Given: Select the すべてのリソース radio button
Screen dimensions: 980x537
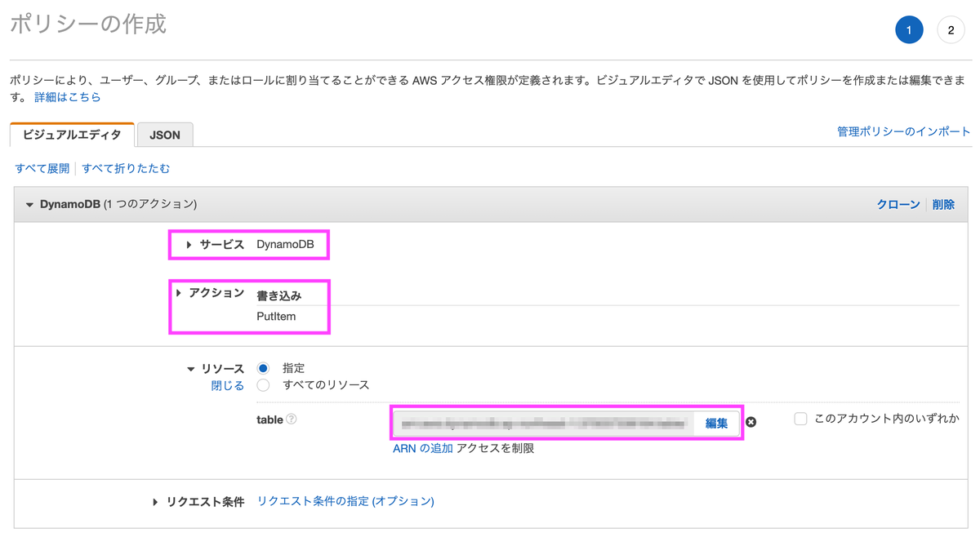Looking at the screenshot, I should point(263,384).
